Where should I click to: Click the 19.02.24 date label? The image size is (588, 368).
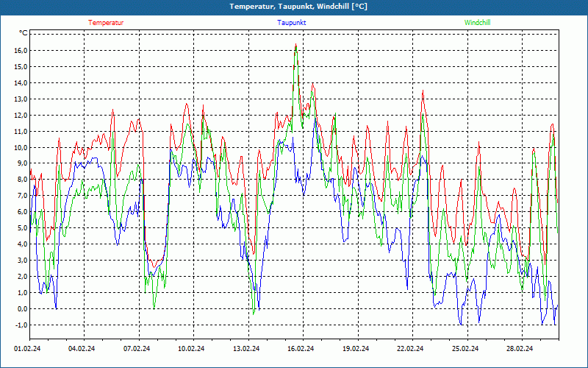coord(356,349)
